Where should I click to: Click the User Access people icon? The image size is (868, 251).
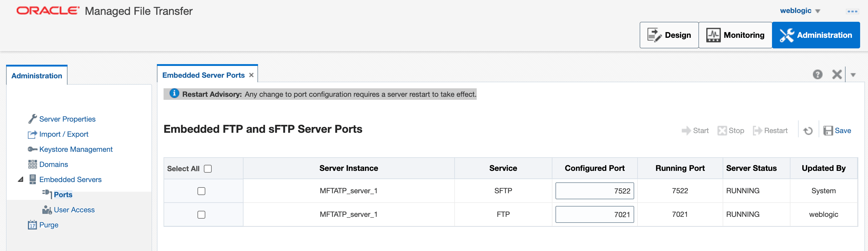coord(47,210)
